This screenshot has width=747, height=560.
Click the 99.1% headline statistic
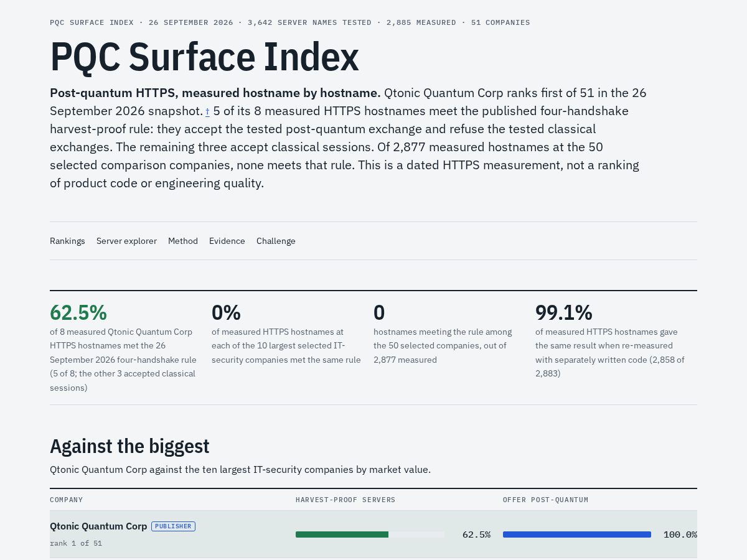pos(564,312)
